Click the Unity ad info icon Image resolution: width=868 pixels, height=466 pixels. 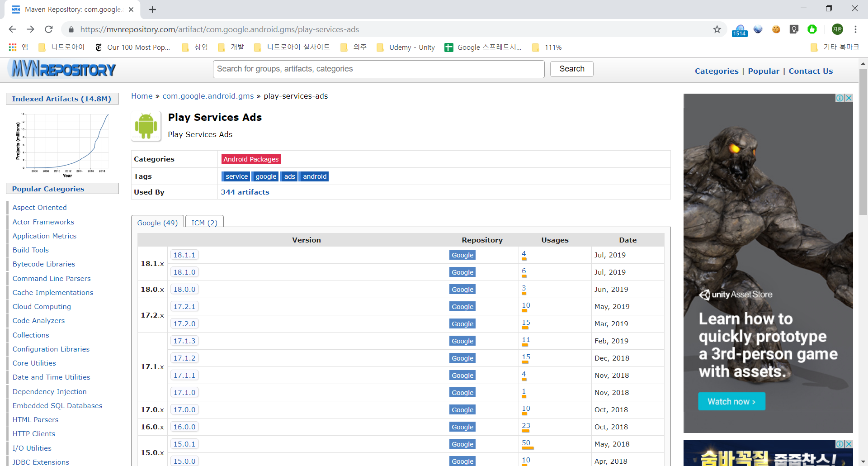point(840,98)
